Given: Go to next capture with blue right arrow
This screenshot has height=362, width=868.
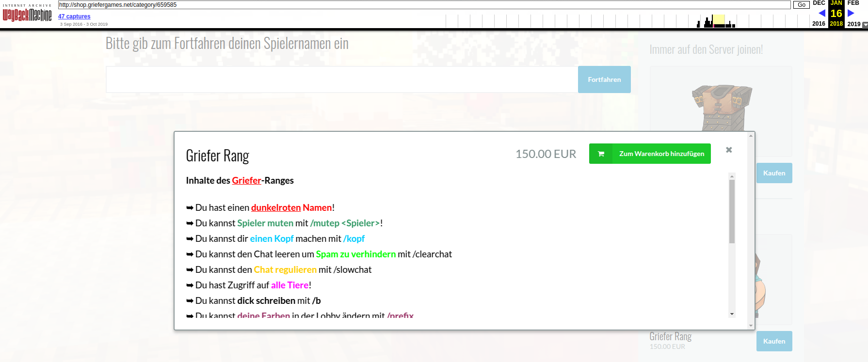Looking at the screenshot, I should pos(851,13).
